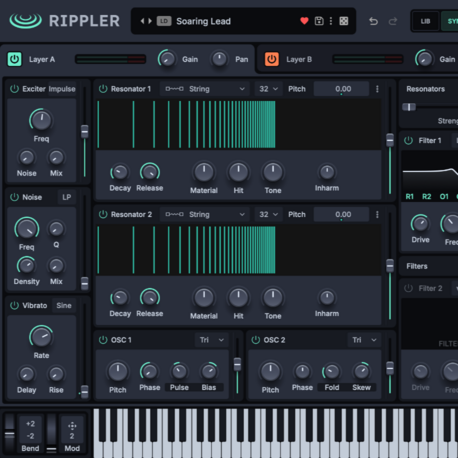Screen dimensions: 458x458
Task: Toggle Filter 2 power button
Action: [408, 288]
